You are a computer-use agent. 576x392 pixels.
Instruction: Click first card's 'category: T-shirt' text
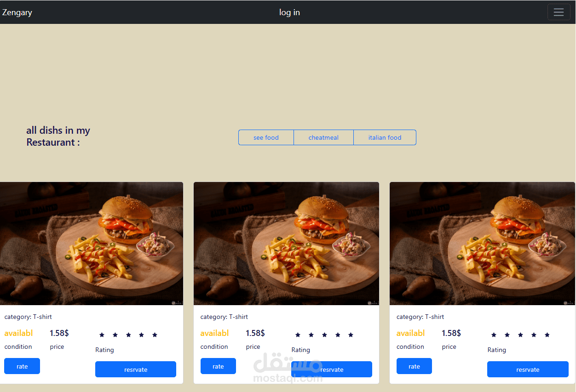(28, 317)
